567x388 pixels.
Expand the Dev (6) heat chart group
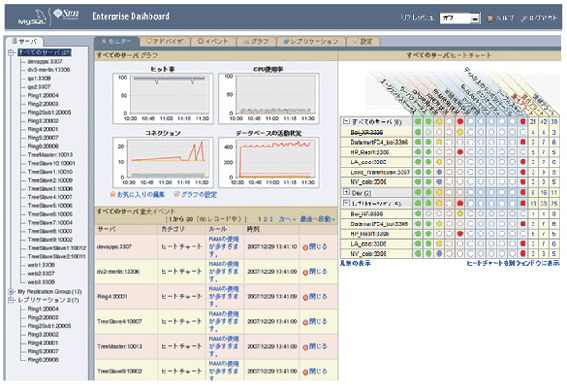point(346,192)
